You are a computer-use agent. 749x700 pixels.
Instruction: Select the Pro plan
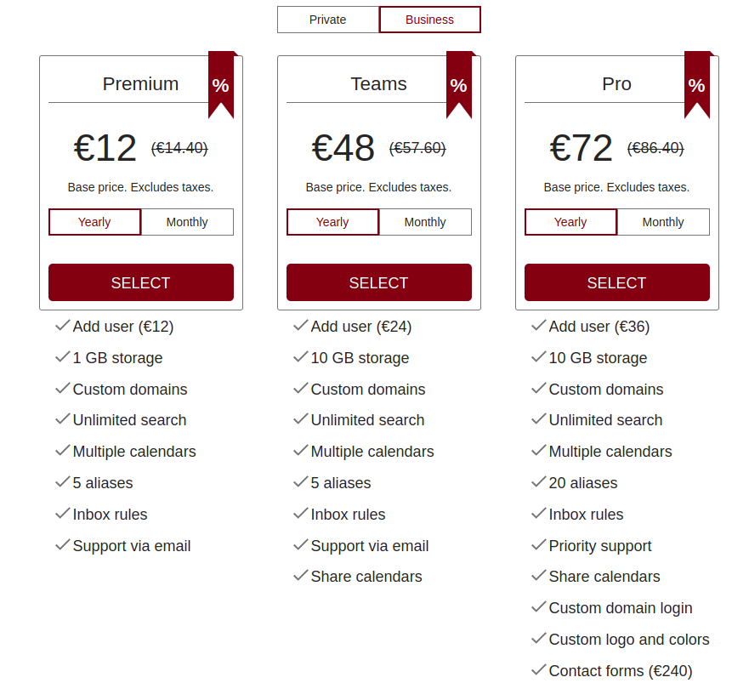click(617, 282)
